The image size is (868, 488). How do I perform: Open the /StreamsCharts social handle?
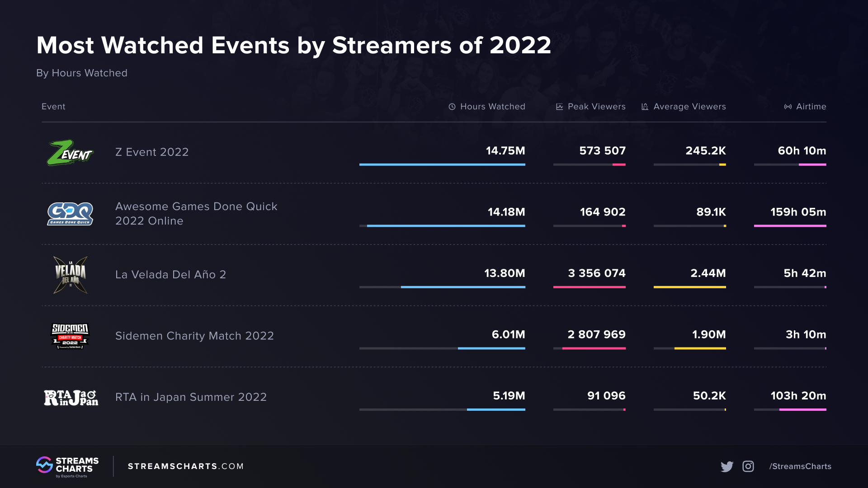[800, 466]
